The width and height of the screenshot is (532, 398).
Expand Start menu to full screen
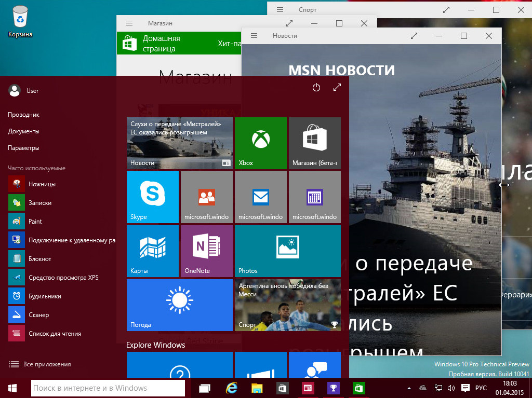tap(337, 88)
